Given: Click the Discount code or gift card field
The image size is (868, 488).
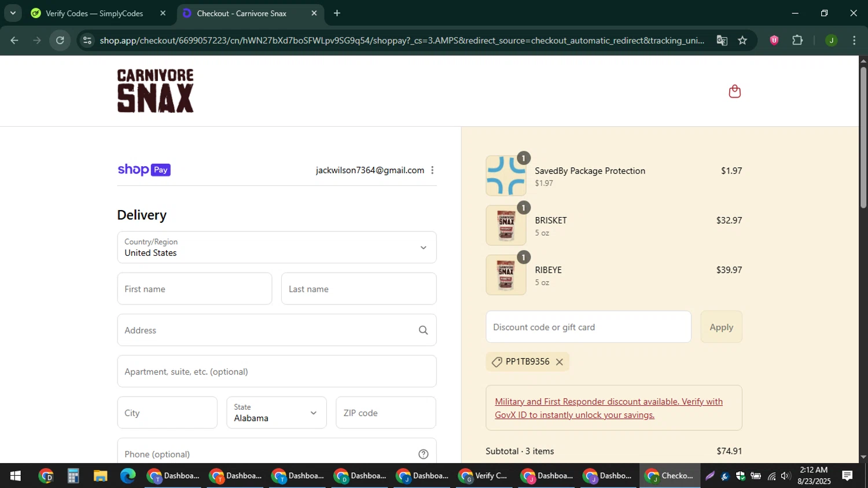Looking at the screenshot, I should pos(589,327).
